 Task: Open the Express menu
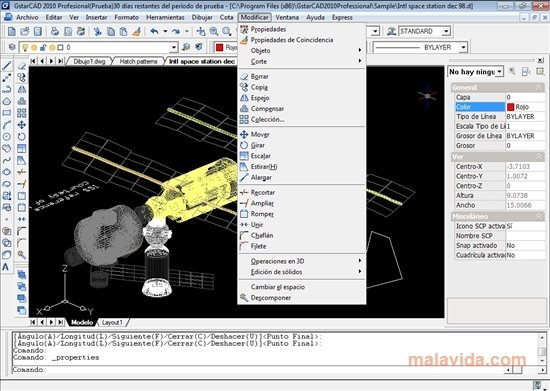[x=342, y=17]
